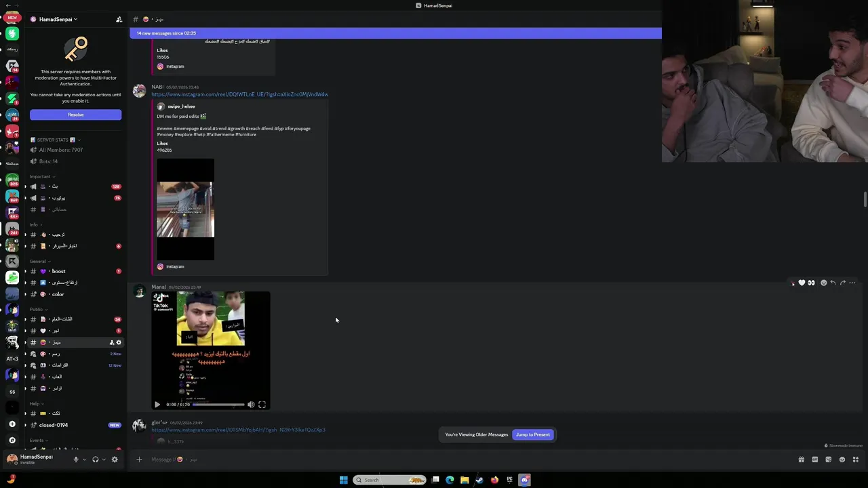Click the Windows Start button
The width and height of the screenshot is (868, 488).
344,480
